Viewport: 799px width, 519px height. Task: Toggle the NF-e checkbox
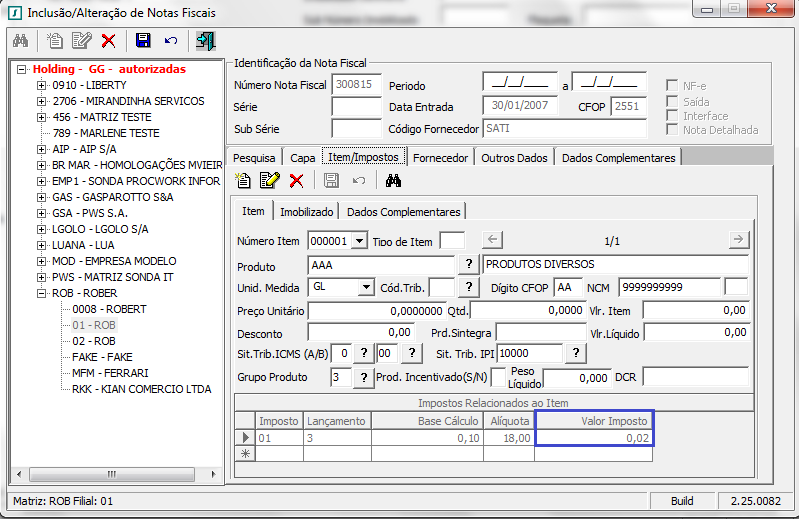tap(673, 86)
